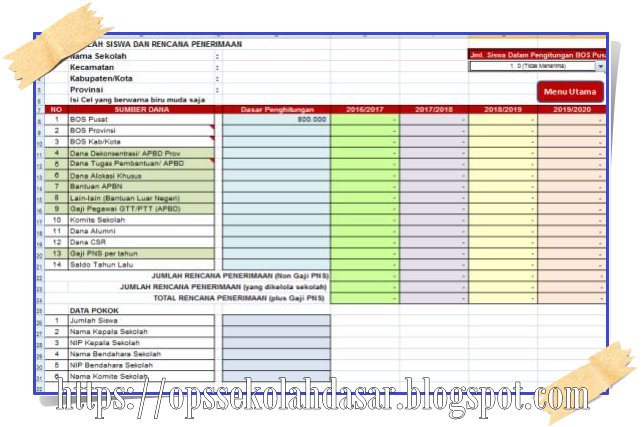Select 'Isi Cel yang berwarna biru muda saja' note
The height and width of the screenshot is (427, 642).
pos(137,100)
